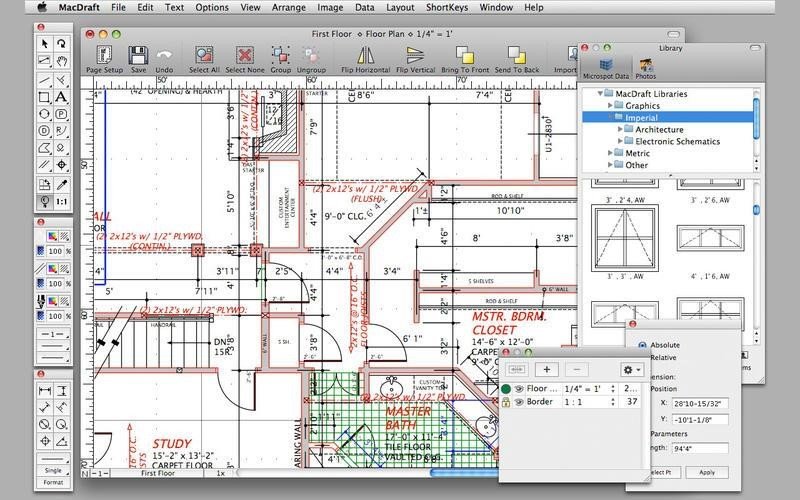The height and width of the screenshot is (500, 800).
Task: Choose the circle tool marked D
Action: coord(45,131)
